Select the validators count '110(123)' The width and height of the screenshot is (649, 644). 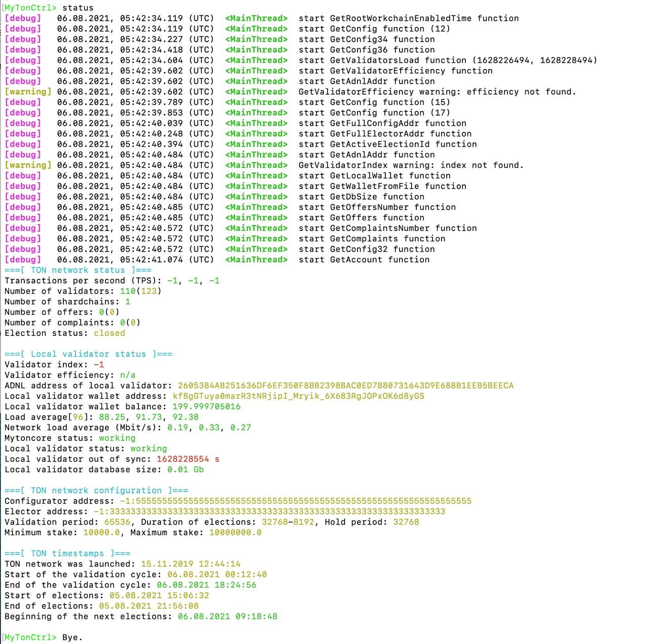click(x=141, y=291)
